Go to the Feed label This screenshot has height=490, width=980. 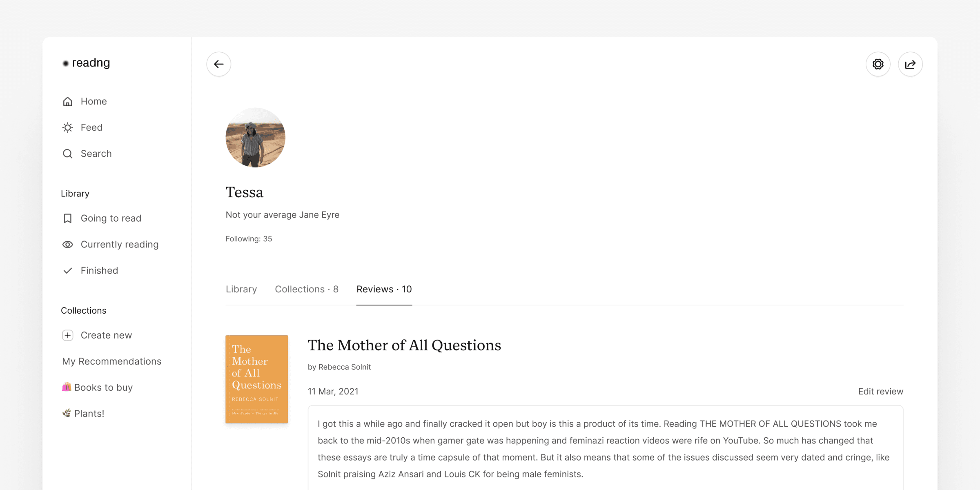(x=91, y=127)
